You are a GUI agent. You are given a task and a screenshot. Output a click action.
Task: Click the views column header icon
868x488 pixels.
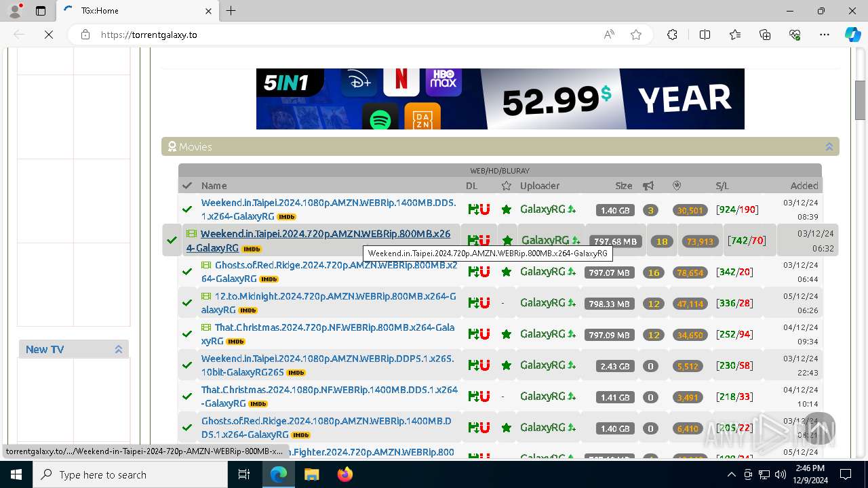677,186
